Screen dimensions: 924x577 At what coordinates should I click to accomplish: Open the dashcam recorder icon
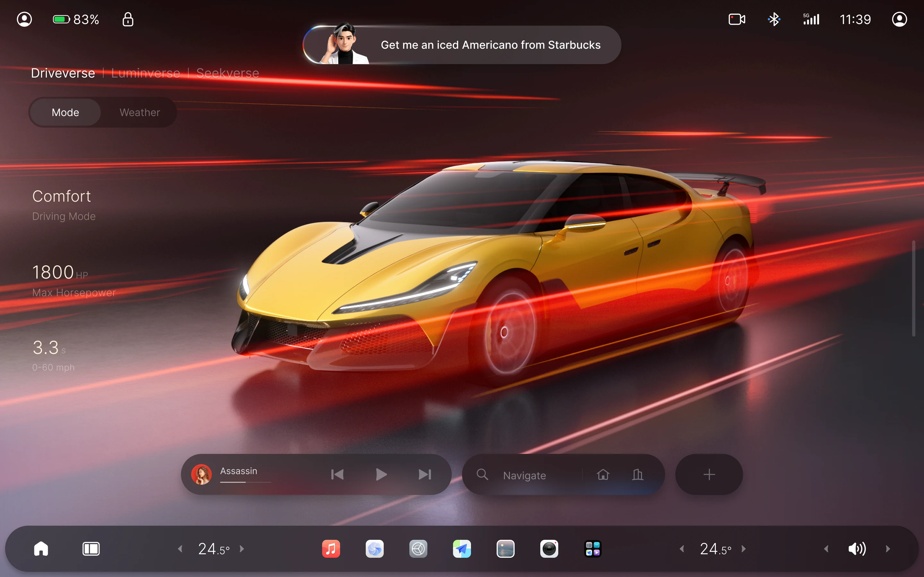click(x=737, y=19)
